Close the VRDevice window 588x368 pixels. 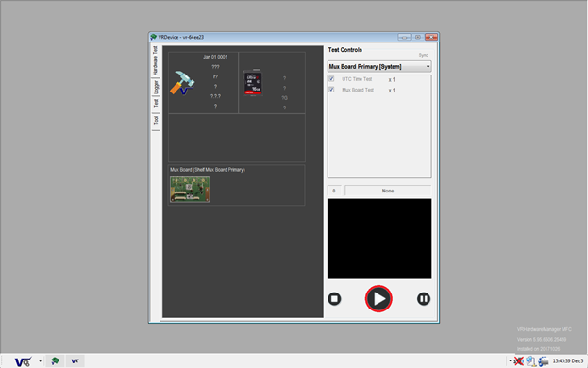click(x=431, y=37)
